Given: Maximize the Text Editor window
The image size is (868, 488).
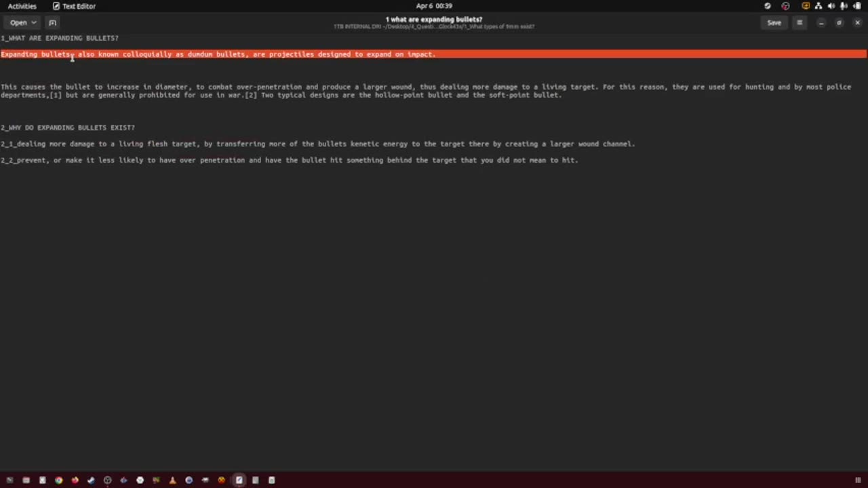Looking at the screenshot, I should [839, 22].
